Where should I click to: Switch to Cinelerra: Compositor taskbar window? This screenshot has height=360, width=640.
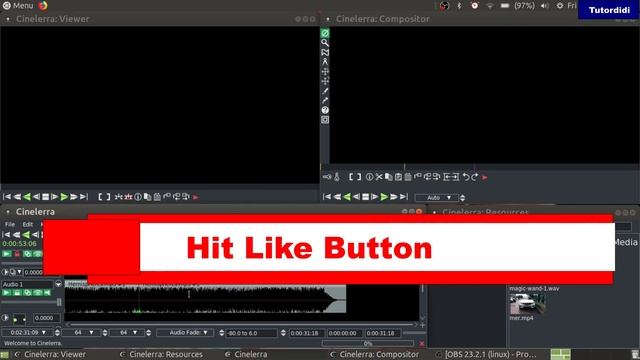[x=375, y=354]
